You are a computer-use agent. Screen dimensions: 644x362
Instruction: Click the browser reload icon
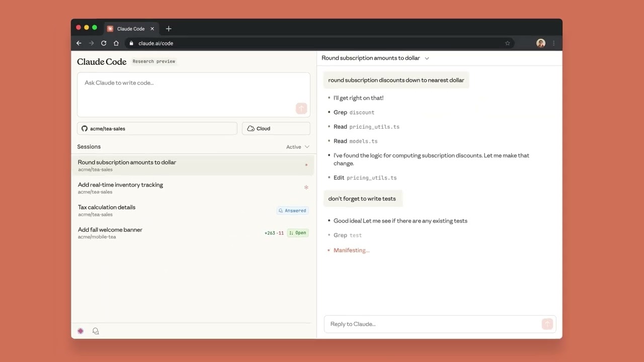(x=104, y=43)
